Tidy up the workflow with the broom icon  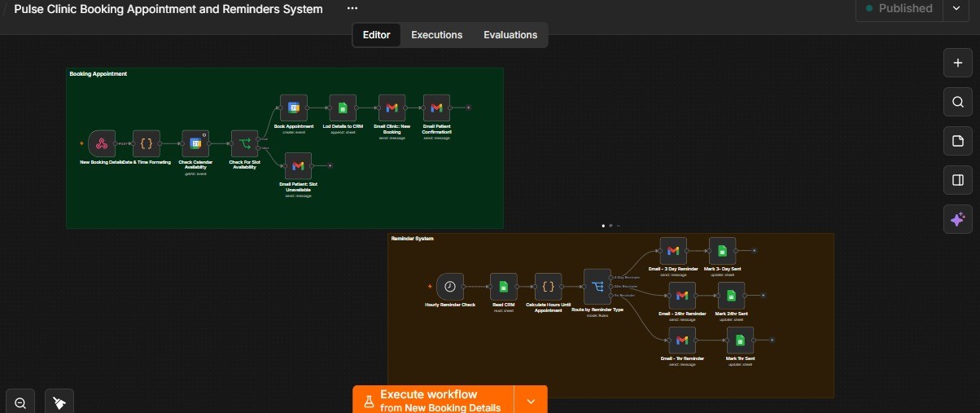(x=59, y=402)
